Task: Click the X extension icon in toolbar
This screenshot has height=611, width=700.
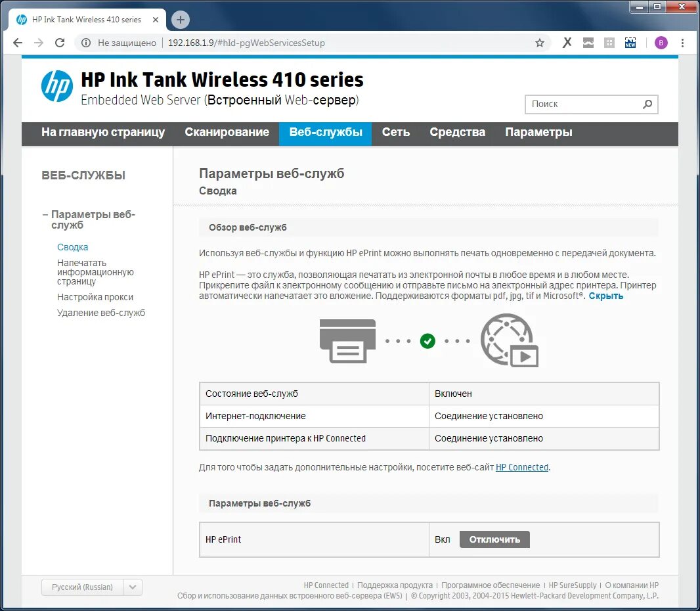Action: pyautogui.click(x=567, y=43)
